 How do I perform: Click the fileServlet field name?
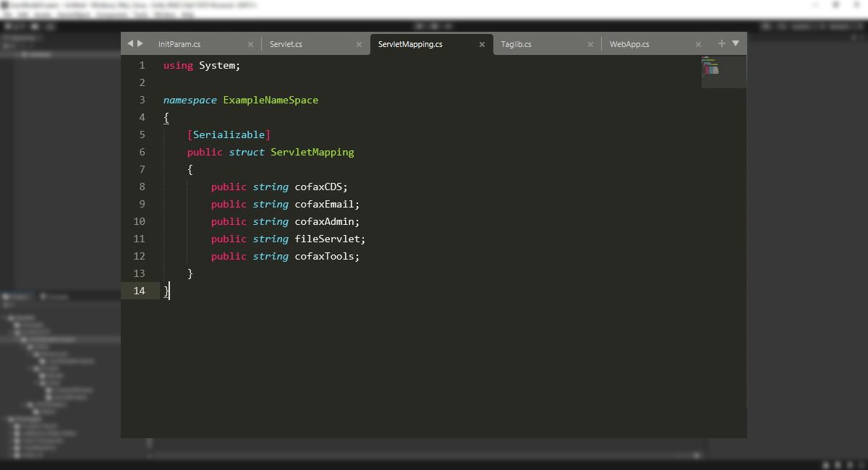[x=327, y=239]
